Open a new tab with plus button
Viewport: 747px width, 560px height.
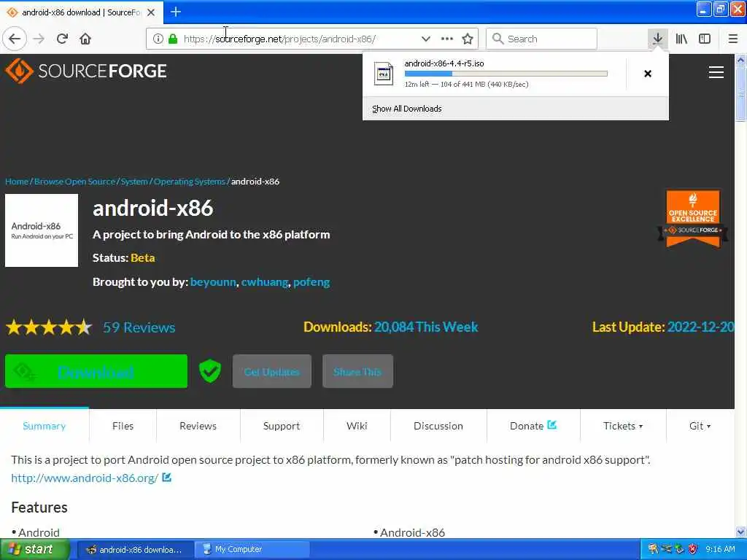pos(176,12)
